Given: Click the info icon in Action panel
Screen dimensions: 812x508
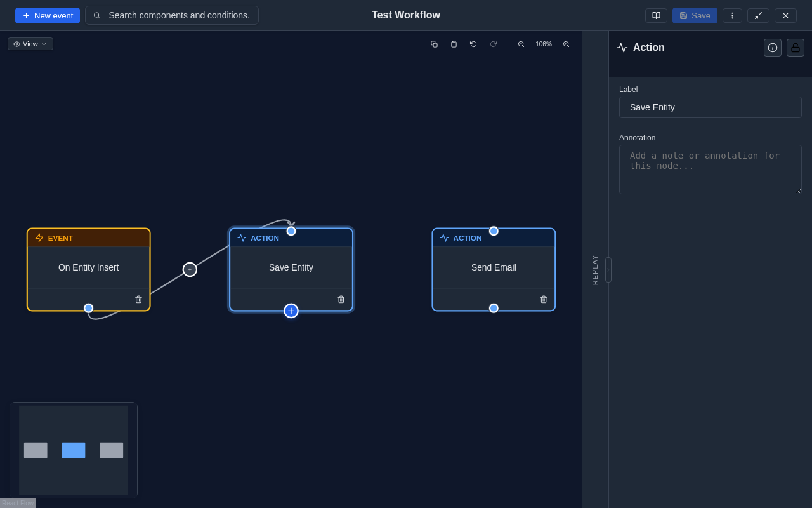Looking at the screenshot, I should pos(772,48).
